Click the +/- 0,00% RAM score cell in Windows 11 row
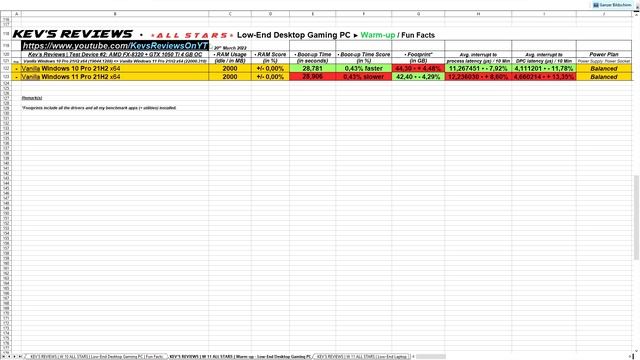Screen dimensions: 640x360 (x=270, y=76)
